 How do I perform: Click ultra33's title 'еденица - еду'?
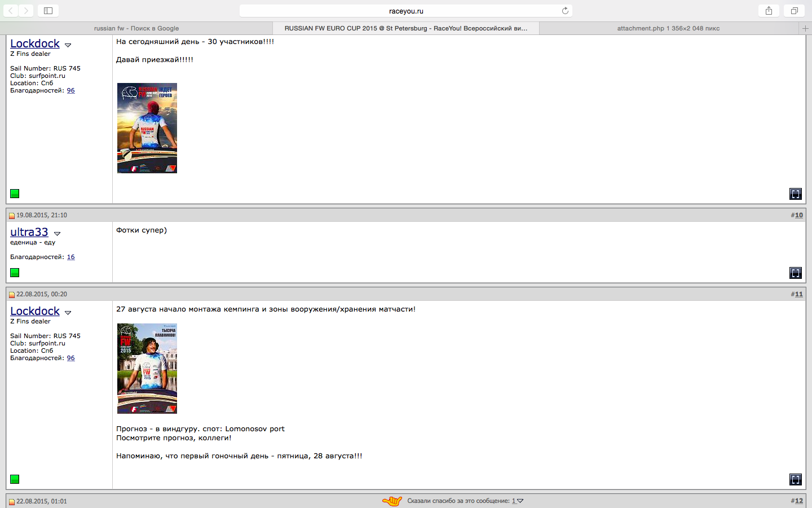[x=33, y=242]
